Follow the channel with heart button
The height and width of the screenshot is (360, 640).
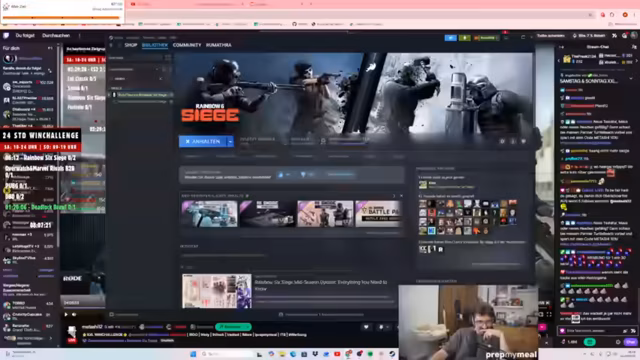click(366, 327)
